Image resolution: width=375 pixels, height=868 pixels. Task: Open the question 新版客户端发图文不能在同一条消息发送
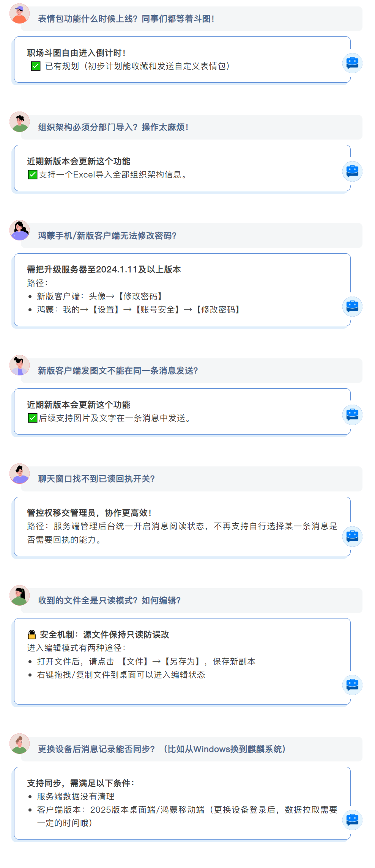(118, 370)
